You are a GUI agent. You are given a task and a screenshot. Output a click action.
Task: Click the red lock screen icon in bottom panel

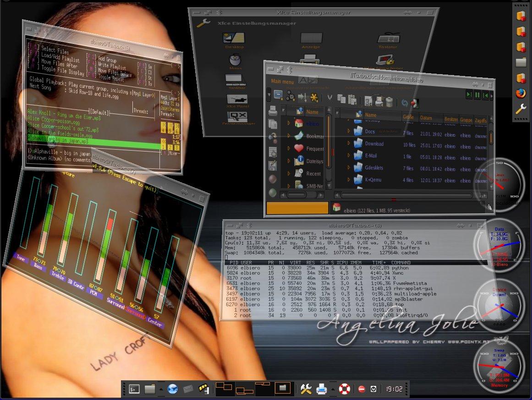(x=362, y=389)
